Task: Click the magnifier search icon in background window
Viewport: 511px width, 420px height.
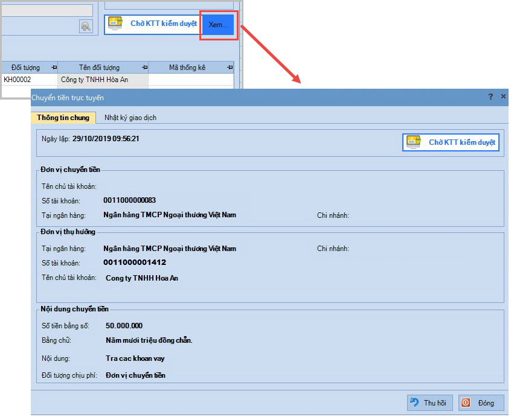Action: pos(86,27)
